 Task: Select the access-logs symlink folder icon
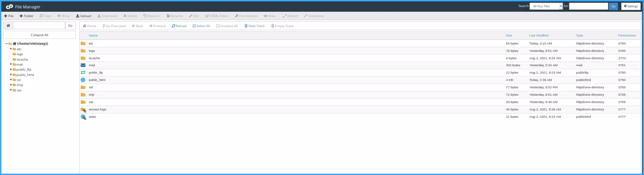pyautogui.click(x=83, y=110)
